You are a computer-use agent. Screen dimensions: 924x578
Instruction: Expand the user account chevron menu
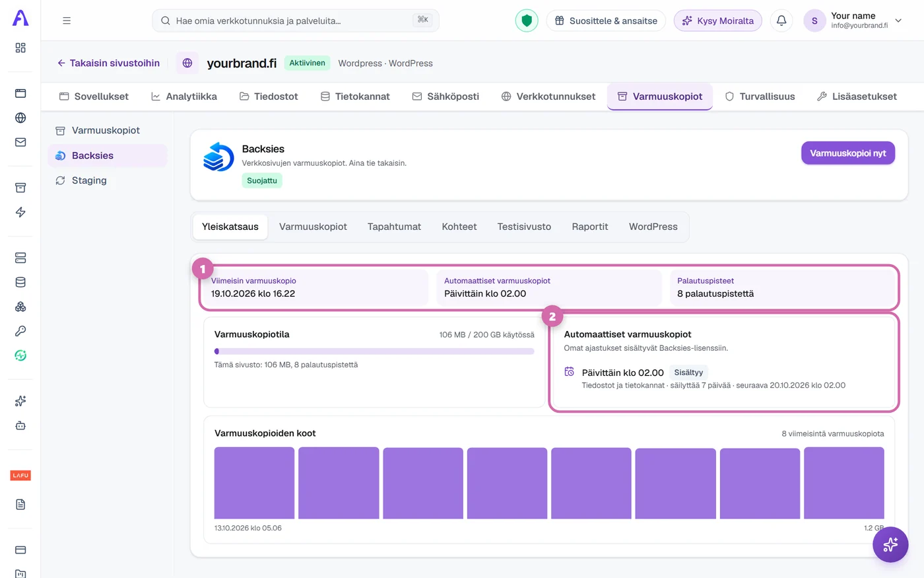(x=898, y=20)
